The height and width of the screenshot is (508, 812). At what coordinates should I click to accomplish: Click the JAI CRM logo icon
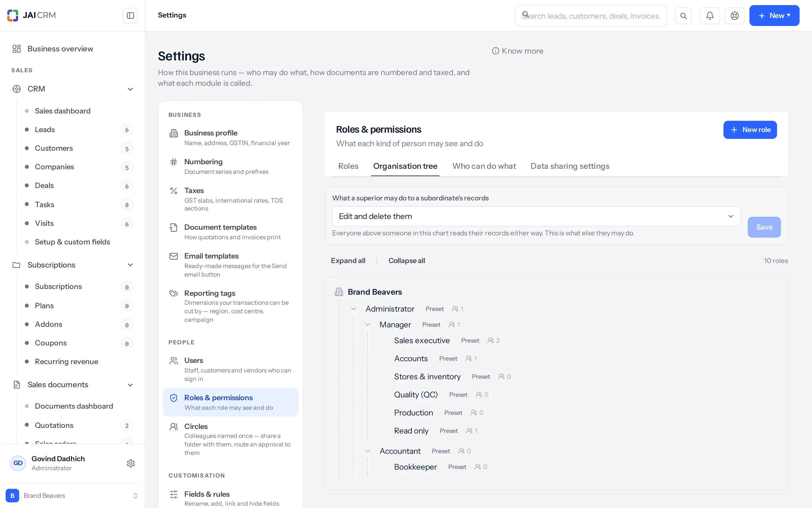point(13,16)
